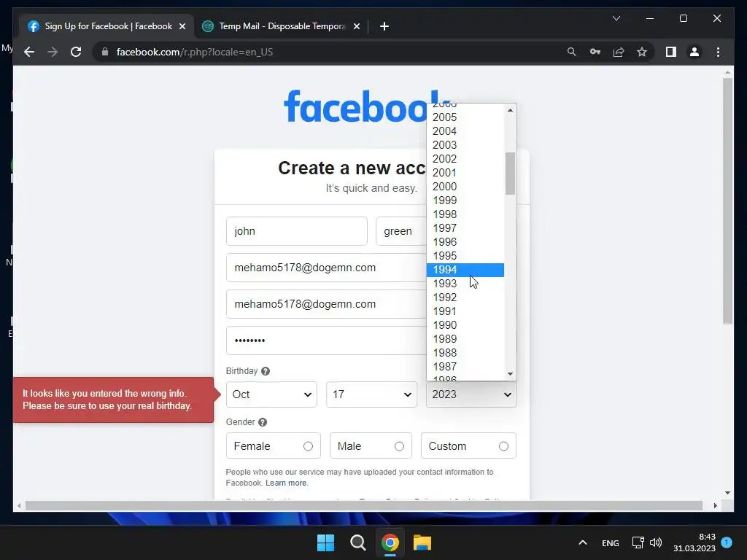The image size is (747, 560).
Task: Choose 2005 from the year list
Action: click(465, 117)
